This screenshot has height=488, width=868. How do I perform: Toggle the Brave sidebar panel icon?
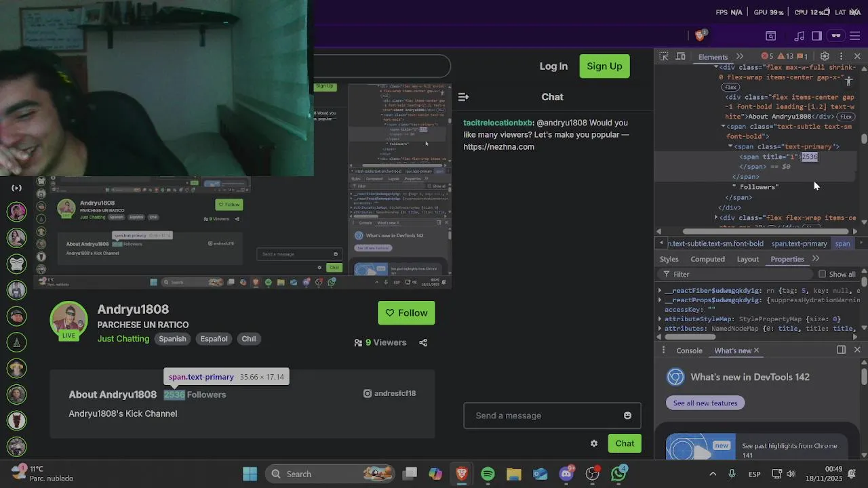816,36
